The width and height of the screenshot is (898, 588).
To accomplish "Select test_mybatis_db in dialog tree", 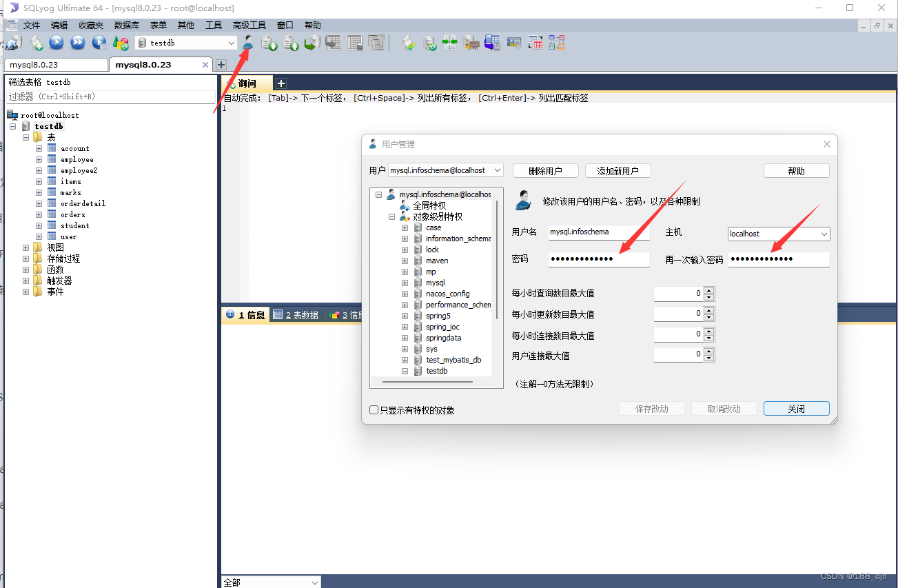I will [x=453, y=360].
